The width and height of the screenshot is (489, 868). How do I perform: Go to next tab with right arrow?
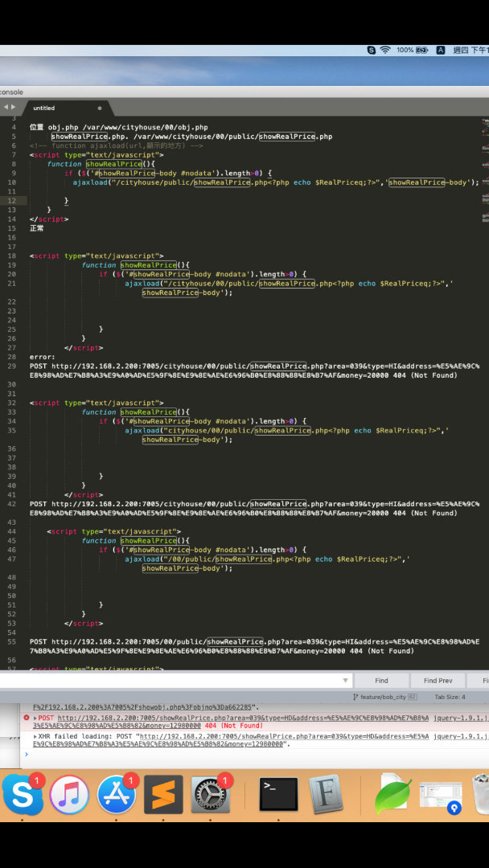(14, 108)
